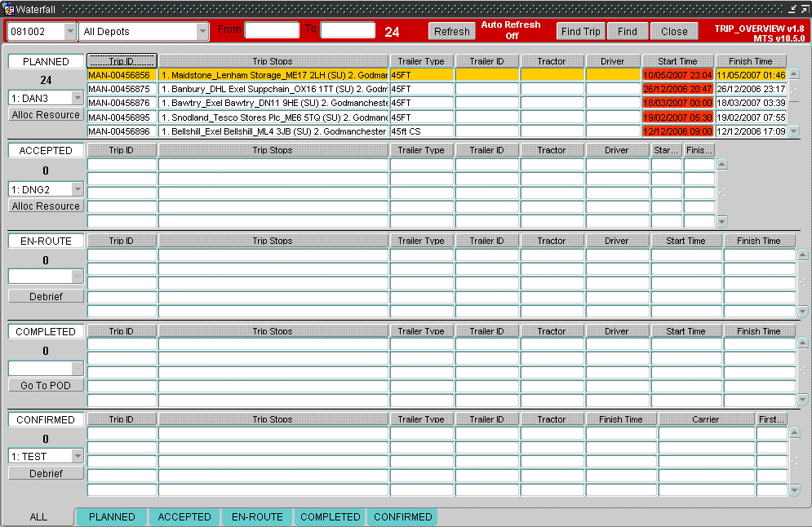Click Debrief button in CONFIRMED section
Screen dimensions: 812x527
46,474
